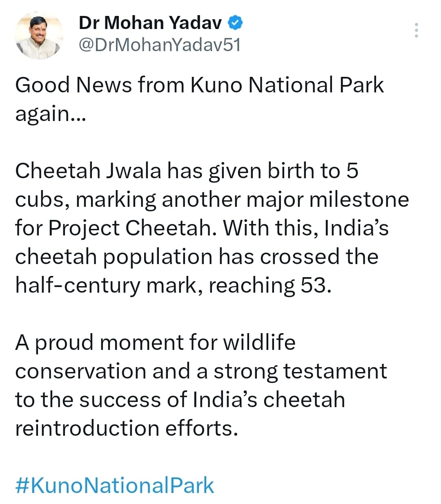Click the word "again..." in the tweet
This screenshot has height=504, width=441.
(50, 114)
